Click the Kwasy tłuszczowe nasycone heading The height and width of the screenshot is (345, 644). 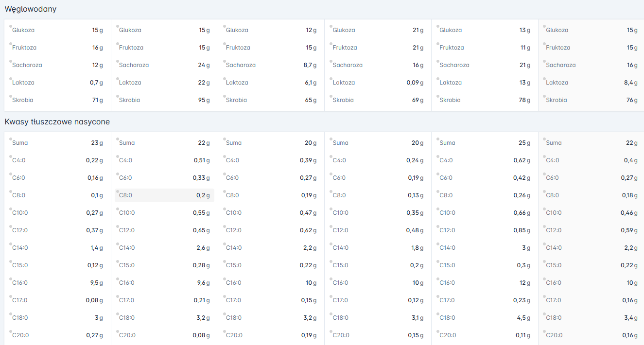point(57,122)
